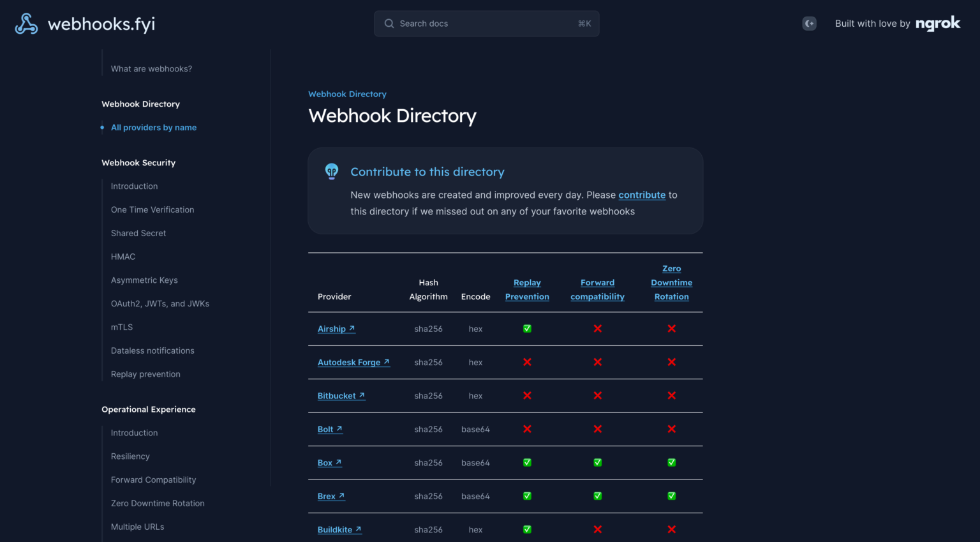
Task: Click the 'contribute' hyperlink in the banner
Action: click(642, 195)
